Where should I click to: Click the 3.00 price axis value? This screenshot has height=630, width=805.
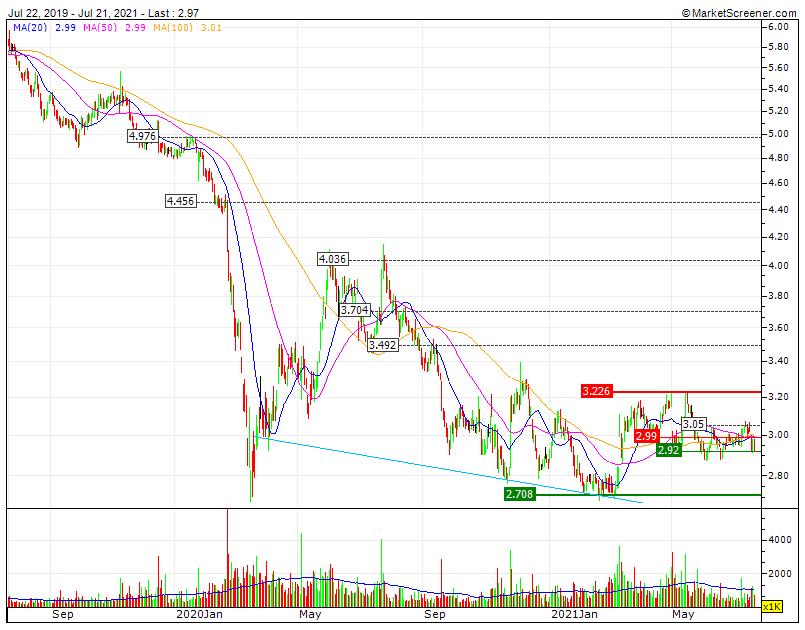click(778, 434)
